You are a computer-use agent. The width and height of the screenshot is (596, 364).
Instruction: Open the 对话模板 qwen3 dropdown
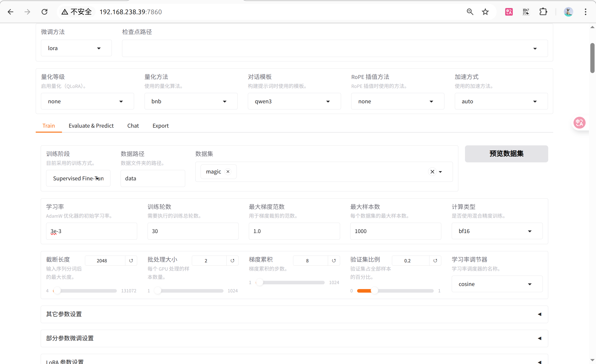coord(294,101)
